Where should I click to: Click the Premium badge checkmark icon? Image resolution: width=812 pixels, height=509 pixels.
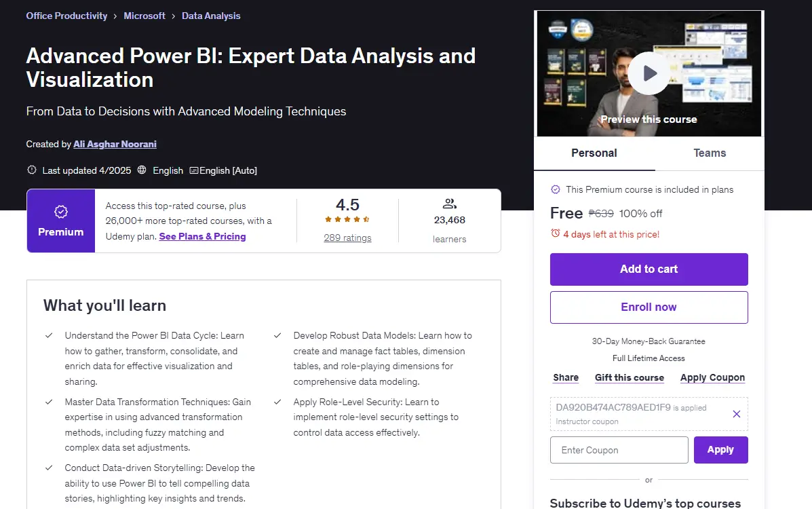(x=60, y=212)
